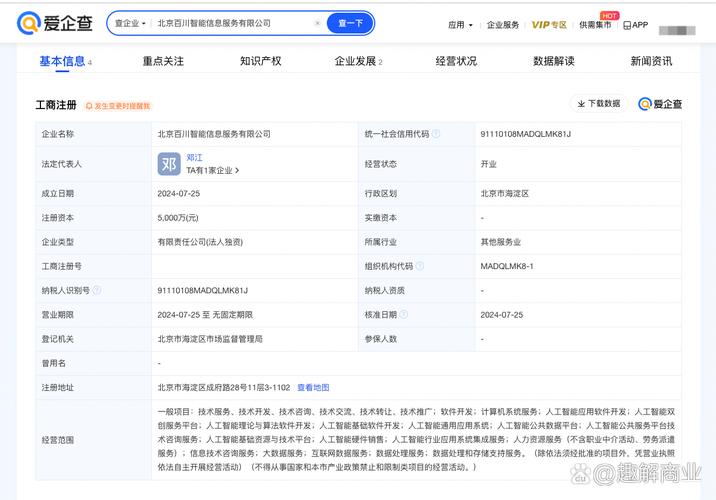716x500 pixels.
Task: Click the 其他服务业 industry value
Action: 500,242
